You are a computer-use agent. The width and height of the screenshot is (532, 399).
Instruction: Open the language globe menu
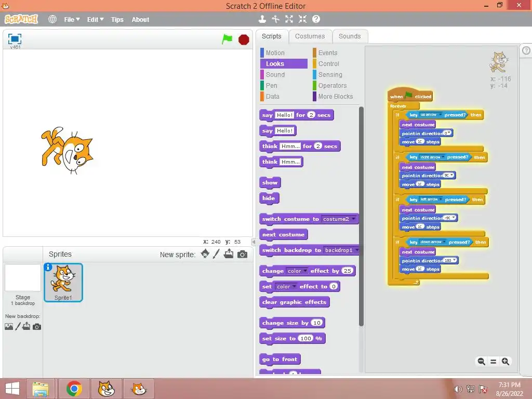coord(52,19)
